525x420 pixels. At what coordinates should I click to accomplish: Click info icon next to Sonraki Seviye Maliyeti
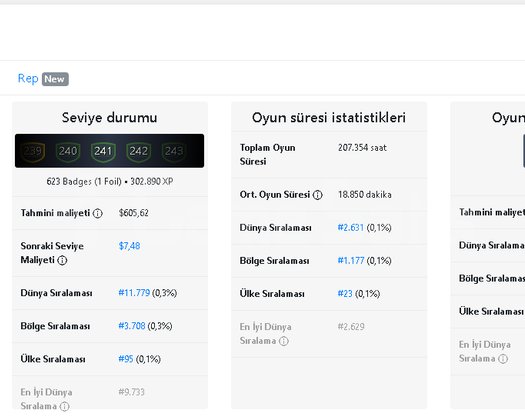click(x=62, y=260)
